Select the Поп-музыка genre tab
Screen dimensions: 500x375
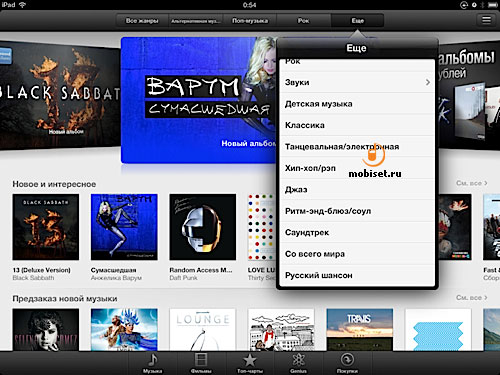click(250, 21)
